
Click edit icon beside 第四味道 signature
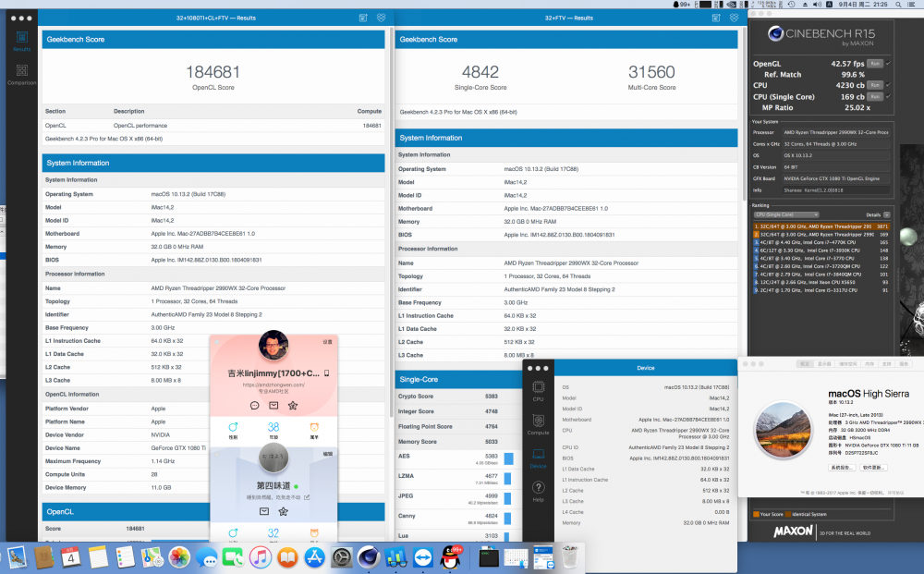[x=307, y=497]
